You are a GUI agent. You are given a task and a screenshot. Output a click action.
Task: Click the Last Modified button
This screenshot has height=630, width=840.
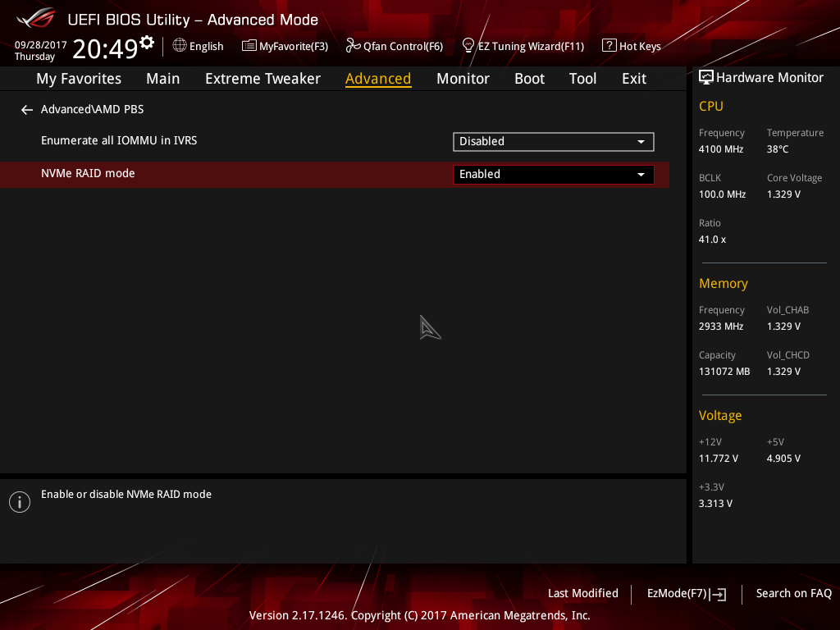tap(583, 594)
